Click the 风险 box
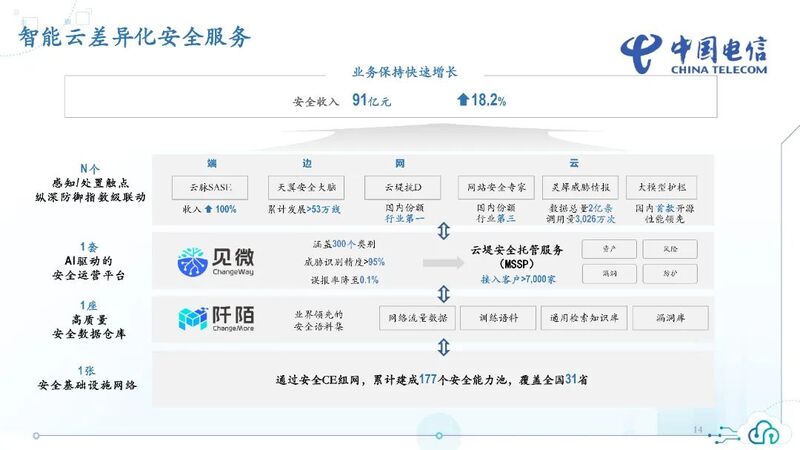This screenshot has height=450, width=800. point(670,249)
